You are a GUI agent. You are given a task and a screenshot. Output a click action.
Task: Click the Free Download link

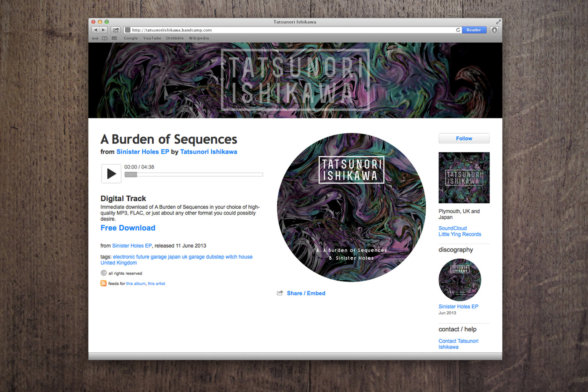[128, 228]
